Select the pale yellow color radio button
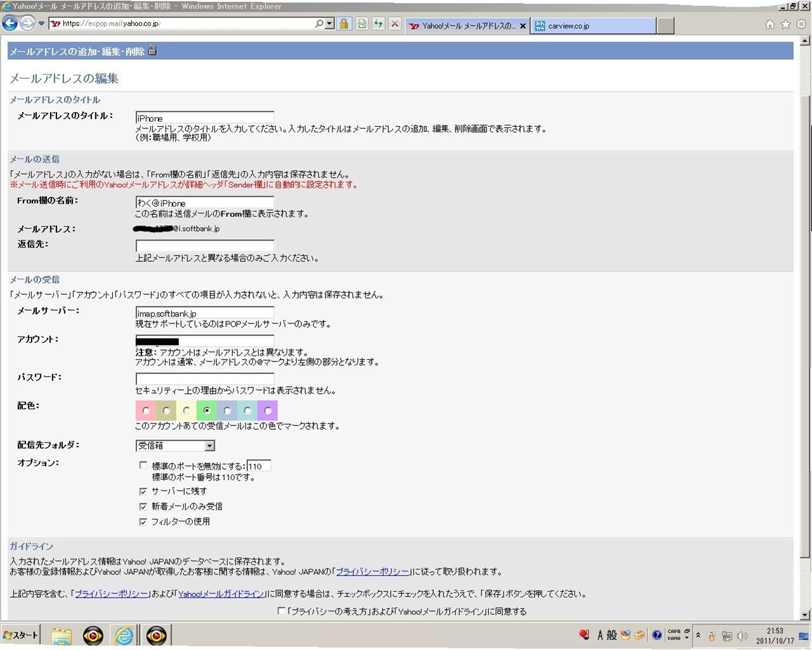This screenshot has height=650, width=812. (x=187, y=410)
